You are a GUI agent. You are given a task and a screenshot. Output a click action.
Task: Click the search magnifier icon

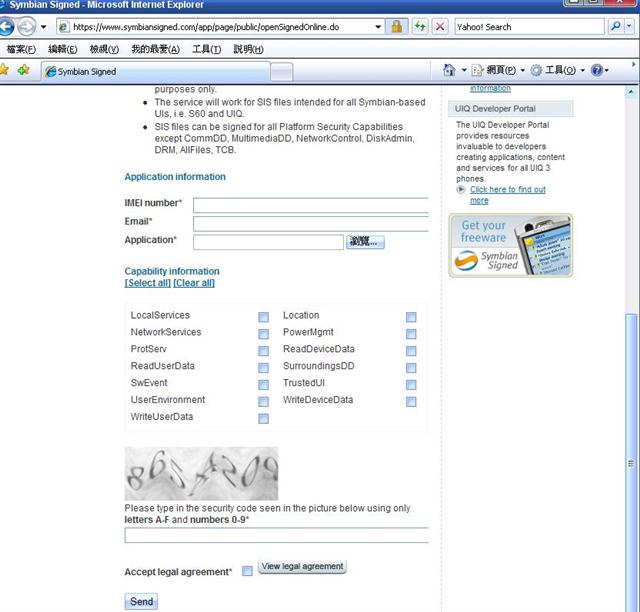(x=616, y=27)
